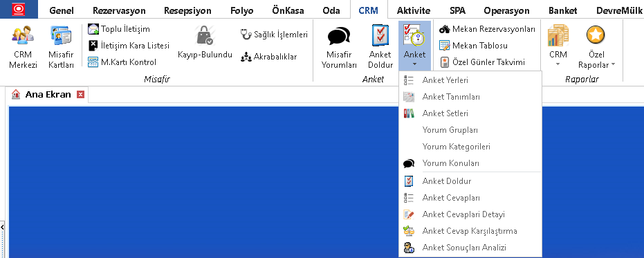Screen dimensions: 644x258
Task: Select Anket Cevaplari Detayi from menu
Action: coord(470,214)
